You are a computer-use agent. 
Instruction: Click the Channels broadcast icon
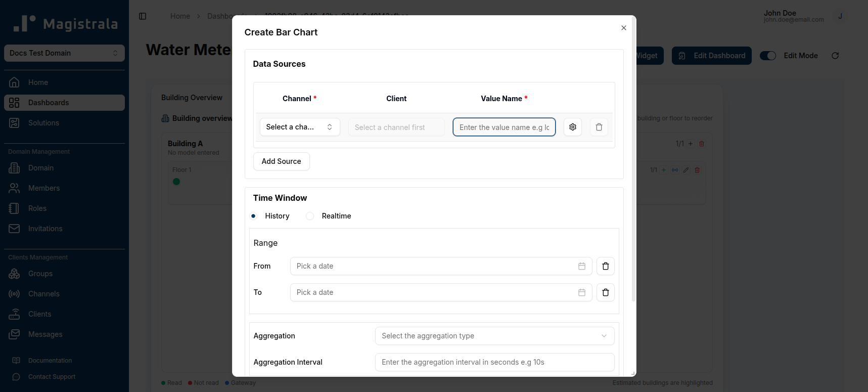pyautogui.click(x=14, y=294)
